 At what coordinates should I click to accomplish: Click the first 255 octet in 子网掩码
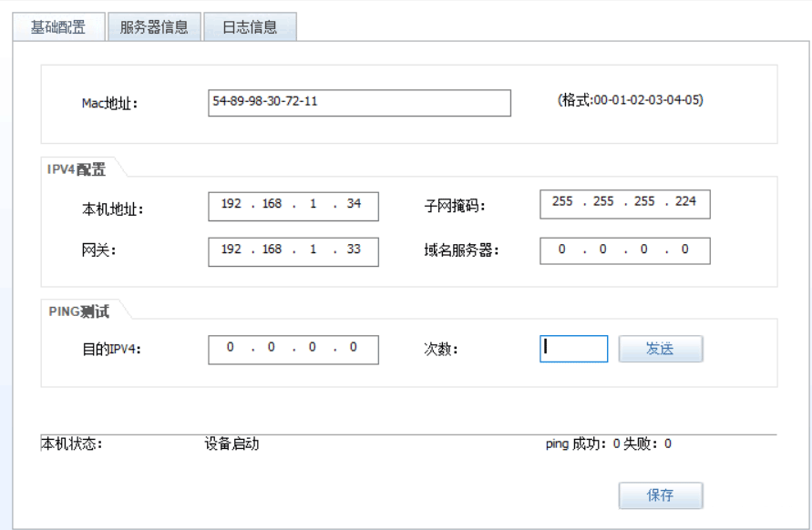[x=562, y=201]
